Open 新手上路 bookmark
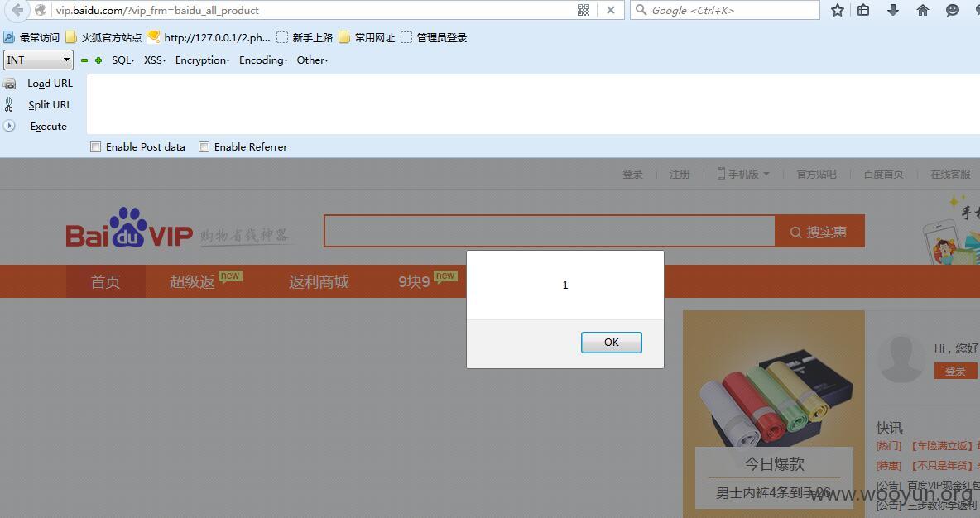 (x=305, y=37)
